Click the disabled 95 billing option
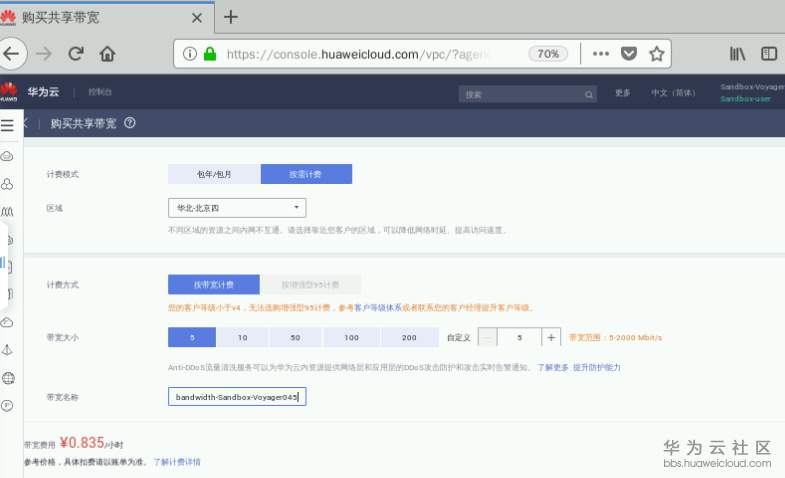Image resolution: width=785 pixels, height=478 pixels. [310, 284]
